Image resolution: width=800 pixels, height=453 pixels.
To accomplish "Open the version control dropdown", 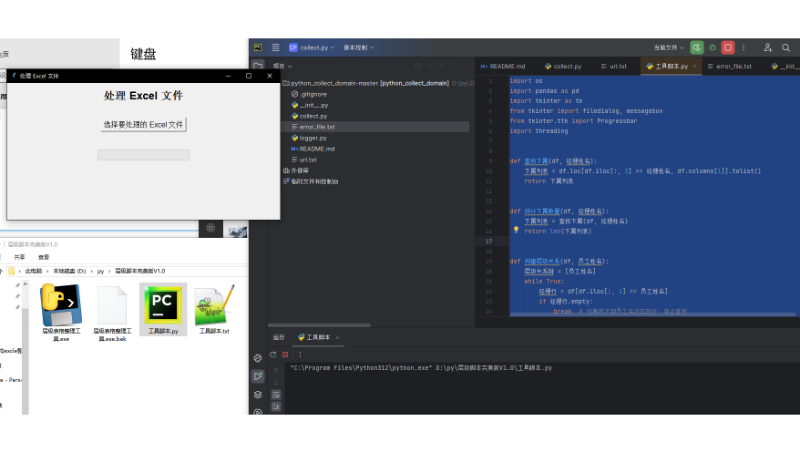I will click(356, 47).
